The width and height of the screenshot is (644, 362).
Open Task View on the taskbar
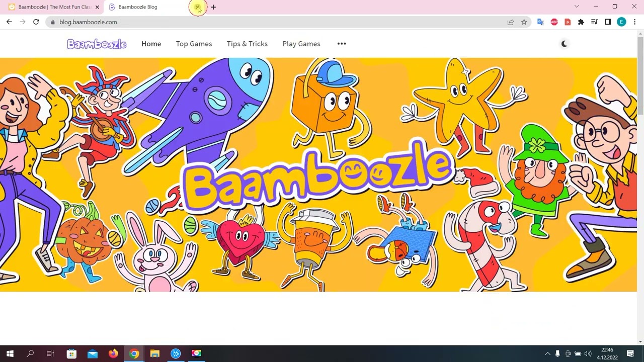coord(50,353)
